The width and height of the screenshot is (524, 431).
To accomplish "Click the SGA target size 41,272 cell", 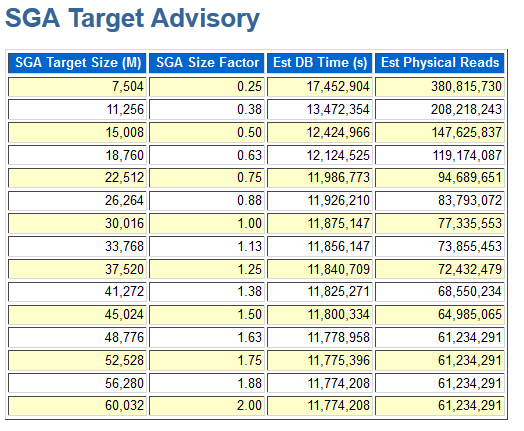I will [77, 292].
